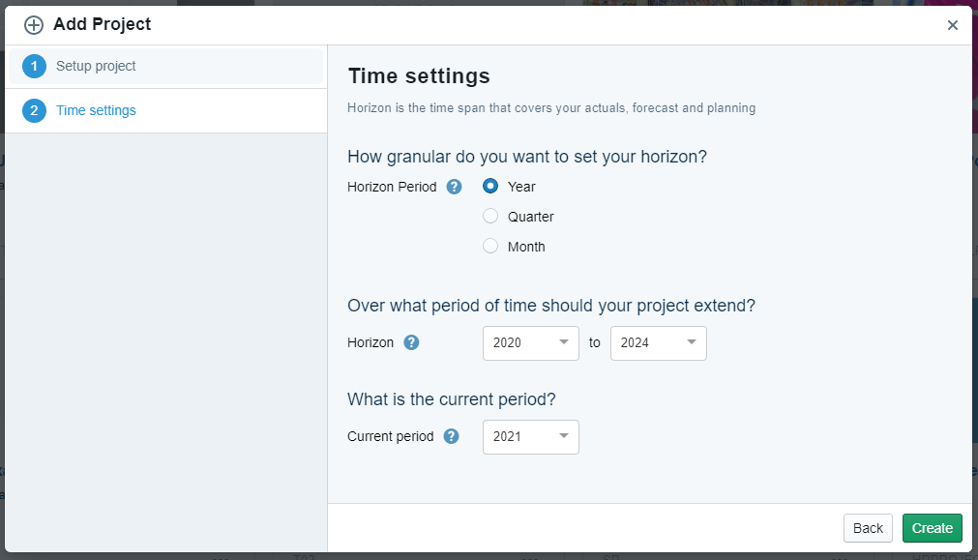
Task: Click the Quarter label text
Action: pyautogui.click(x=531, y=217)
